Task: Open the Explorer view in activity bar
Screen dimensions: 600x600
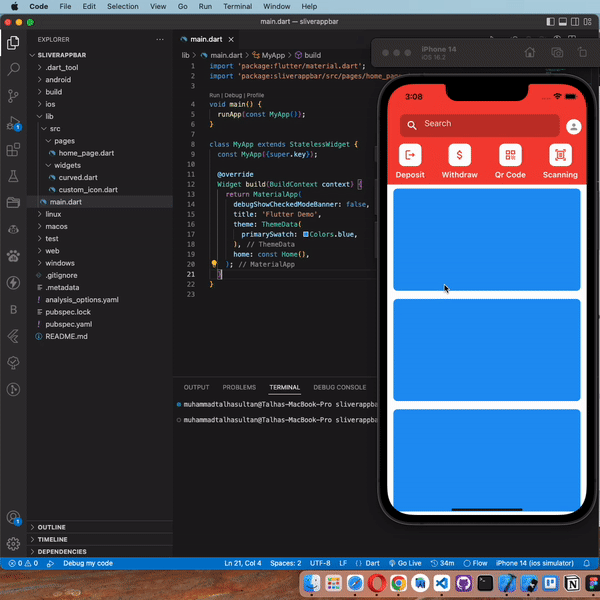Action: point(13,42)
